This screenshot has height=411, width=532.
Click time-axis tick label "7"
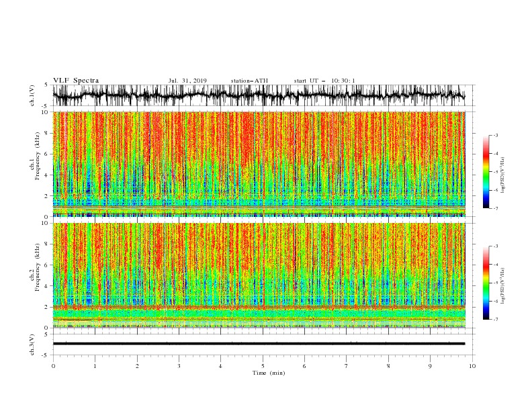point(347,366)
